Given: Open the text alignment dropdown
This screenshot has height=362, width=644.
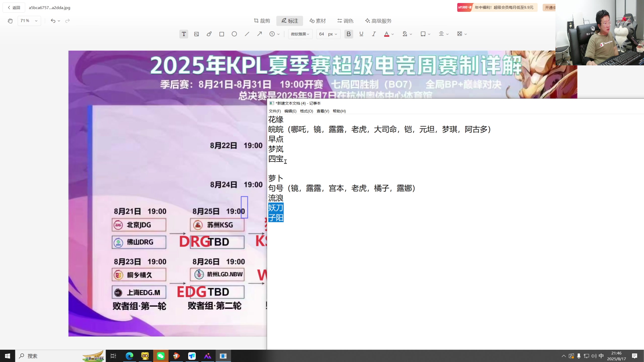Looking at the screenshot, I should pos(444,34).
